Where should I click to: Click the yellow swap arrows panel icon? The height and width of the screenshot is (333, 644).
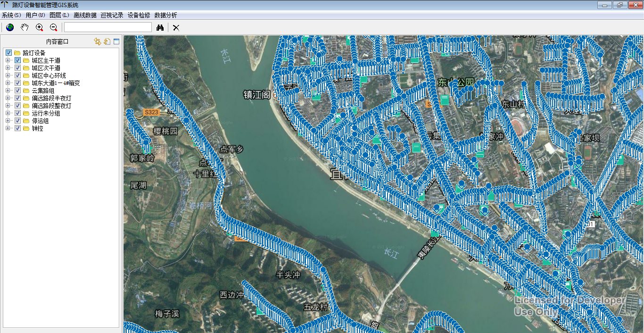point(98,42)
